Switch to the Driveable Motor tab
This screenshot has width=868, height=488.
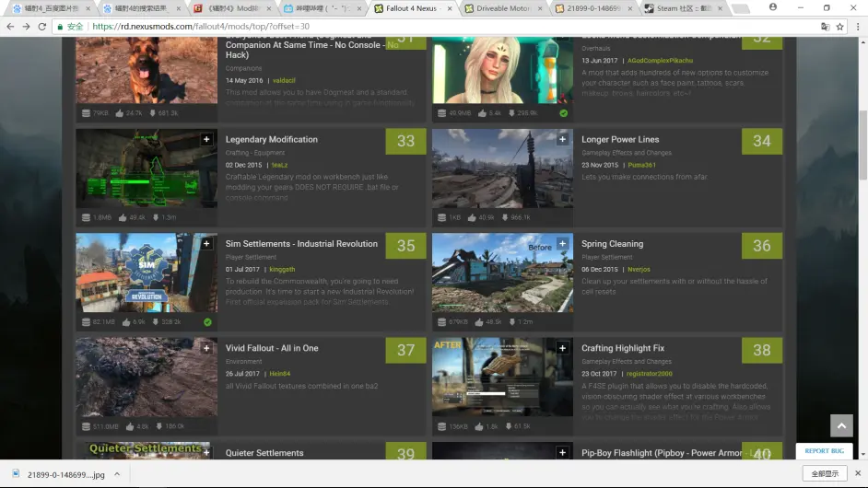[x=502, y=8]
